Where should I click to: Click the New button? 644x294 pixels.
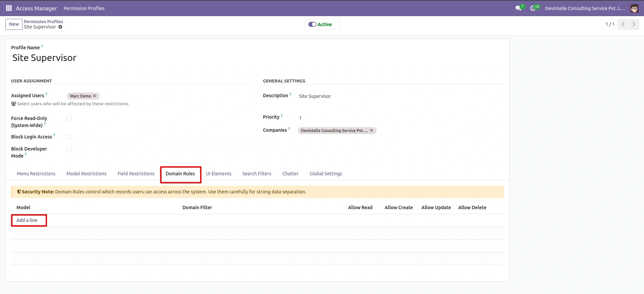click(14, 24)
